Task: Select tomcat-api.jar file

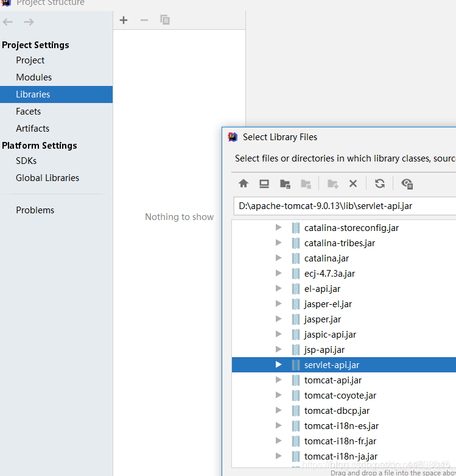Action: 333,380
